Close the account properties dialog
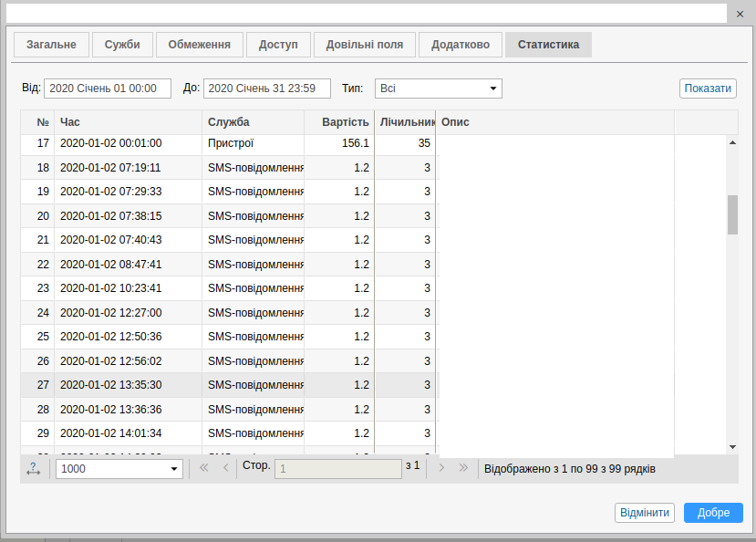The width and height of the screenshot is (756, 542). pyautogui.click(x=739, y=14)
